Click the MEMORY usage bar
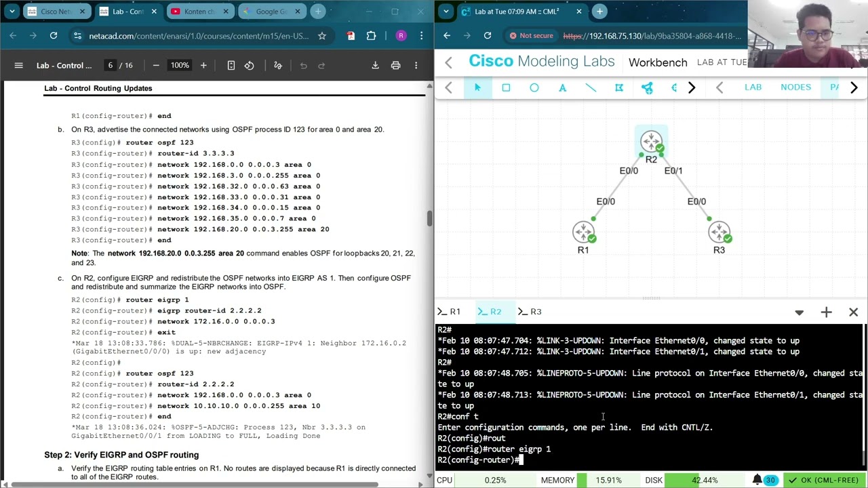Screen dimensions: 868x488 click(609, 480)
